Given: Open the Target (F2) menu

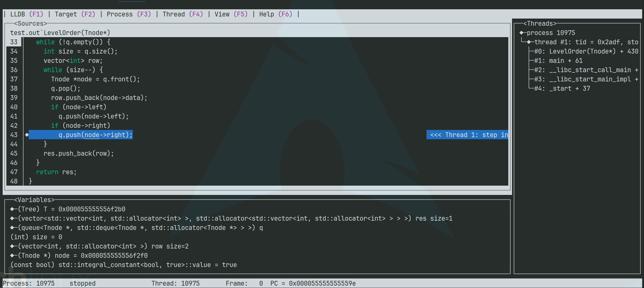Looking at the screenshot, I should pos(75,14).
